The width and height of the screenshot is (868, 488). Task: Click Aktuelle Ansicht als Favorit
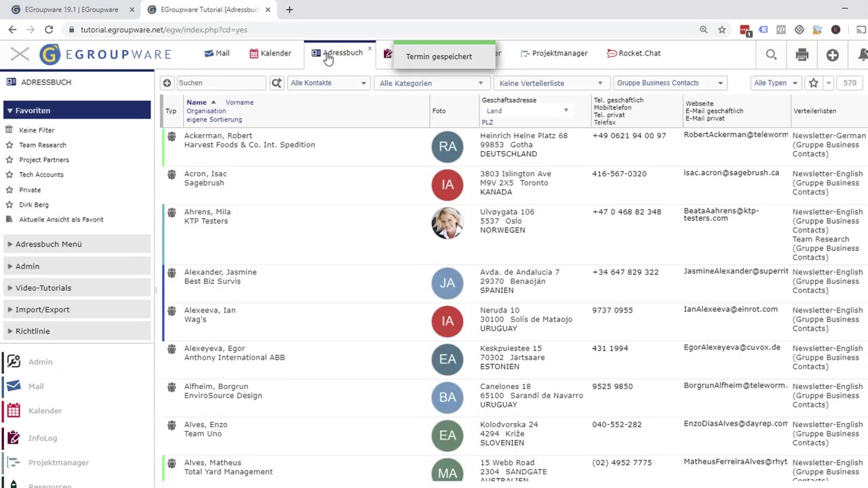(x=61, y=220)
